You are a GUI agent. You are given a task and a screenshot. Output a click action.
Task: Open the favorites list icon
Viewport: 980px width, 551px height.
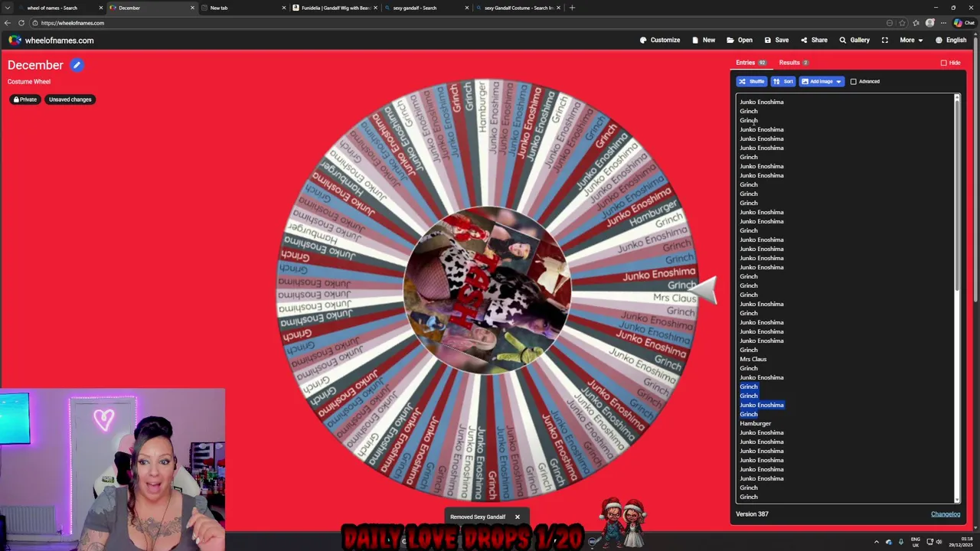pos(916,23)
